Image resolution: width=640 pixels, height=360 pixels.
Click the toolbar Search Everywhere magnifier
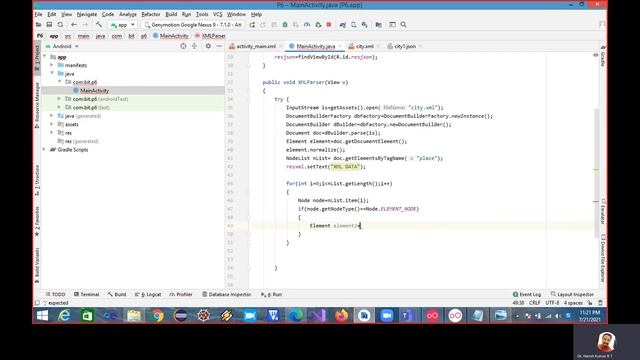tap(403, 25)
